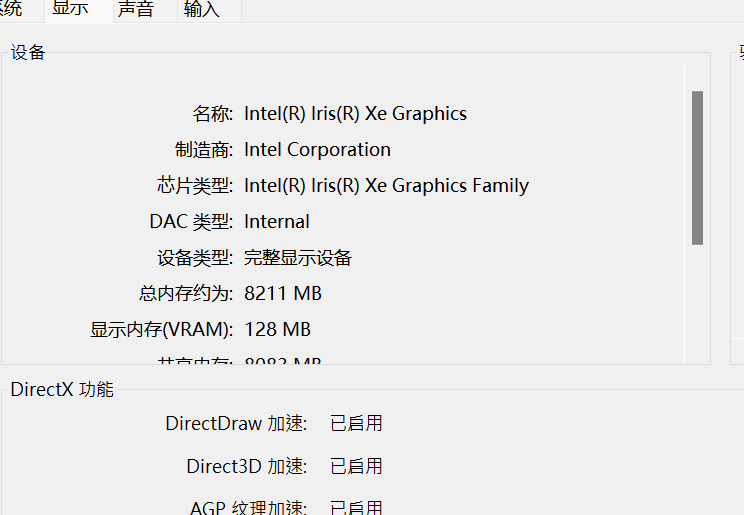Click the Direct3D 加速 已启用 status

pos(356,467)
